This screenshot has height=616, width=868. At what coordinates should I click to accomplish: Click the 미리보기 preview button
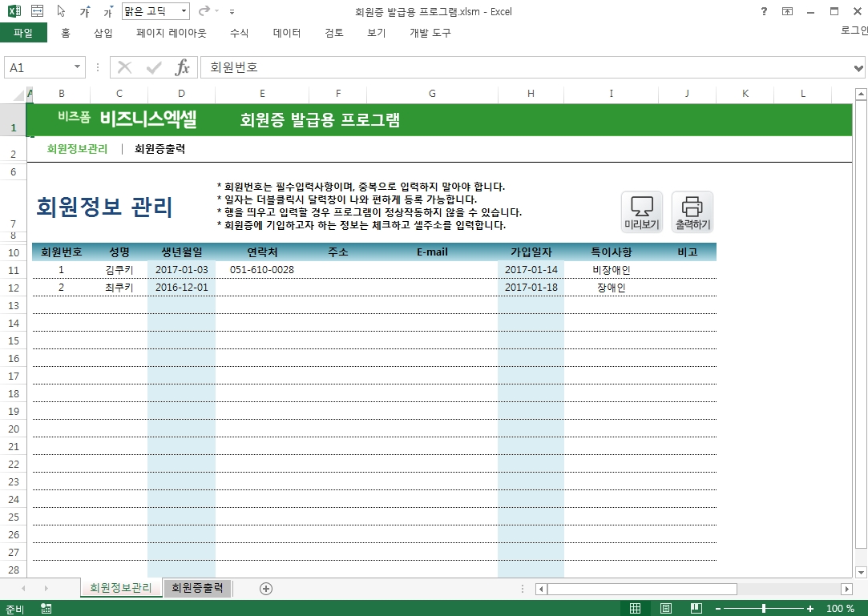tap(642, 212)
